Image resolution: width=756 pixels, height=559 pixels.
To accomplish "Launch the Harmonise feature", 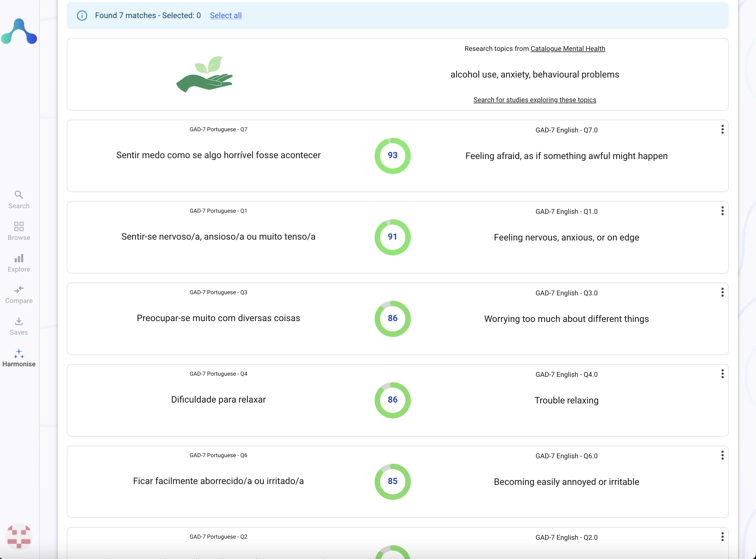I will click(x=19, y=358).
